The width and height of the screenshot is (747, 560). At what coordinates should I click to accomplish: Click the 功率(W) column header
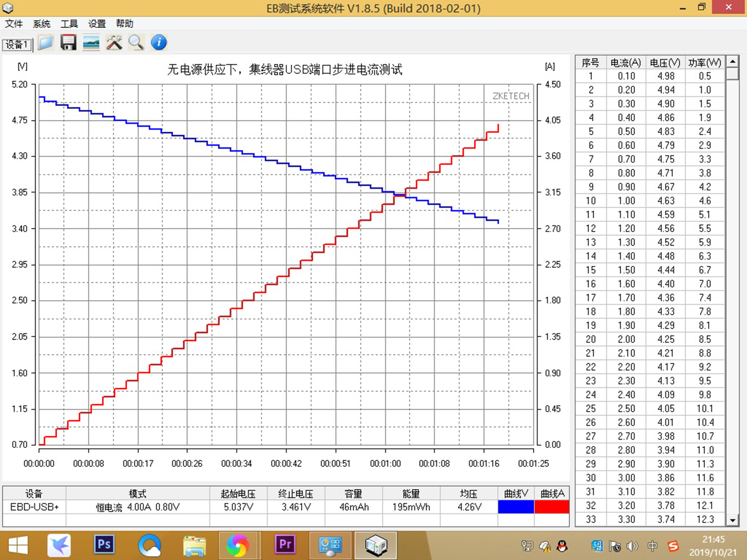point(705,63)
